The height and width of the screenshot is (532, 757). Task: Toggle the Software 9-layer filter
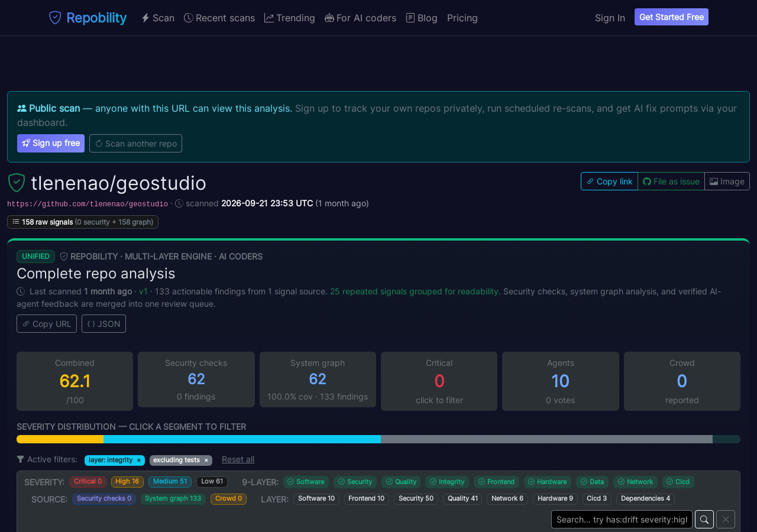(x=306, y=482)
